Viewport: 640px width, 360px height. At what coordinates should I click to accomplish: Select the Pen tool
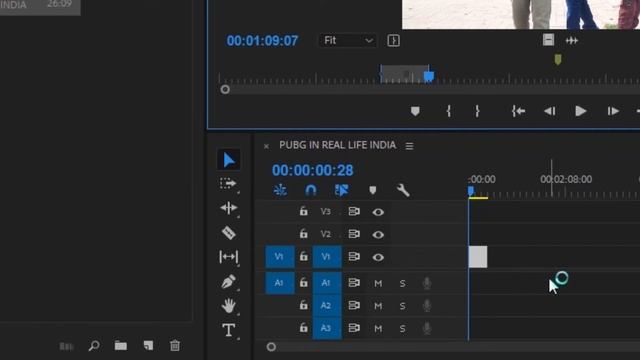point(229,281)
